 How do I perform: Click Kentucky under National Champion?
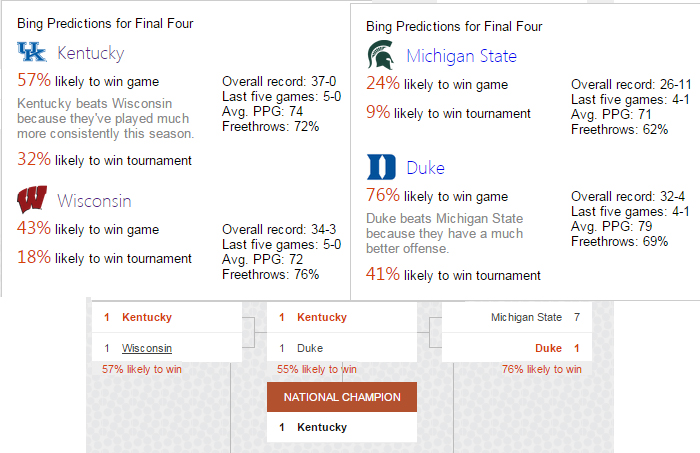point(322,427)
